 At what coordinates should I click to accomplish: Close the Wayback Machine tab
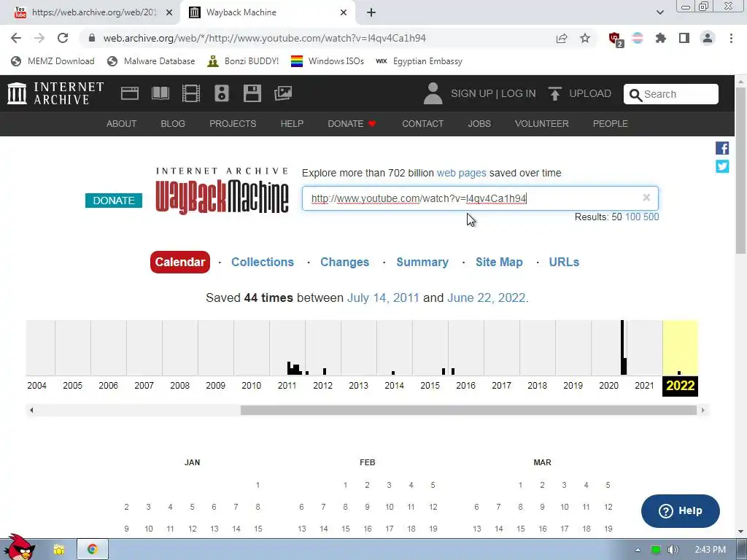[x=344, y=12]
